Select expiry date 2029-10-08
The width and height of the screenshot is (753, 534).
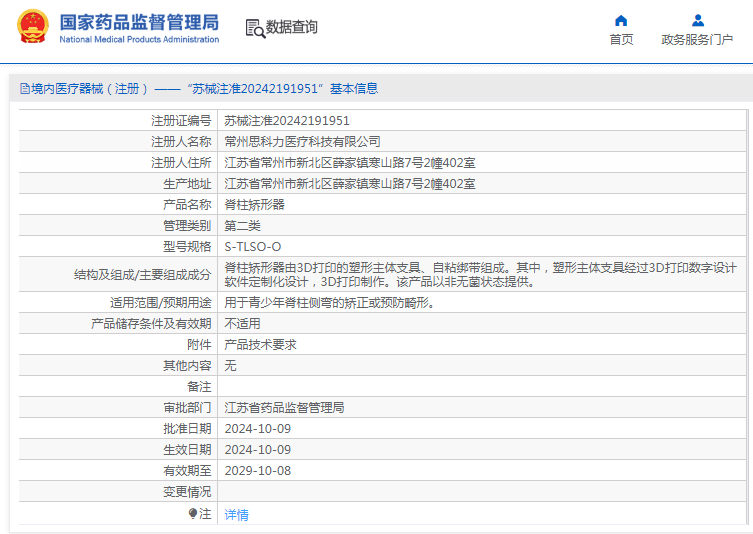[257, 471]
